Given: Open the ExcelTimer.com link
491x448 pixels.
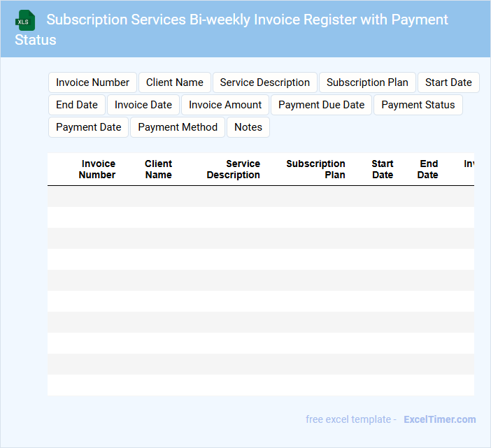Looking at the screenshot, I should pos(439,419).
